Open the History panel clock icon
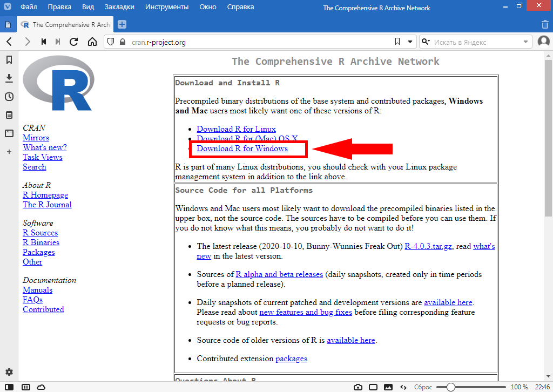The width and height of the screenshot is (553, 392). pos(9,97)
